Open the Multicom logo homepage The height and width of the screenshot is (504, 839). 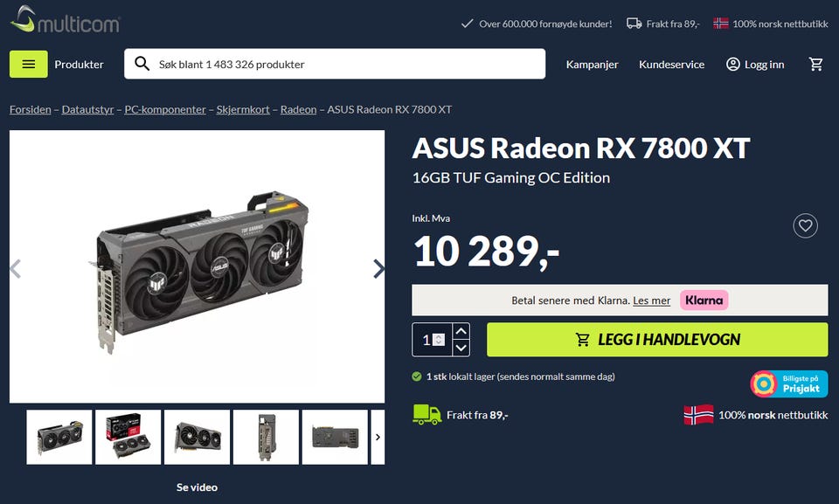click(x=65, y=20)
